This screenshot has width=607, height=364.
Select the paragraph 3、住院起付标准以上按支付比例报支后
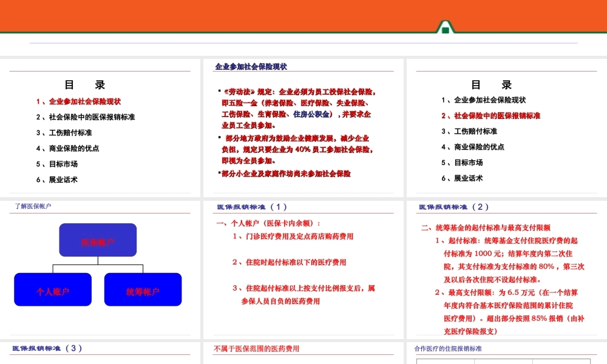[x=304, y=295]
